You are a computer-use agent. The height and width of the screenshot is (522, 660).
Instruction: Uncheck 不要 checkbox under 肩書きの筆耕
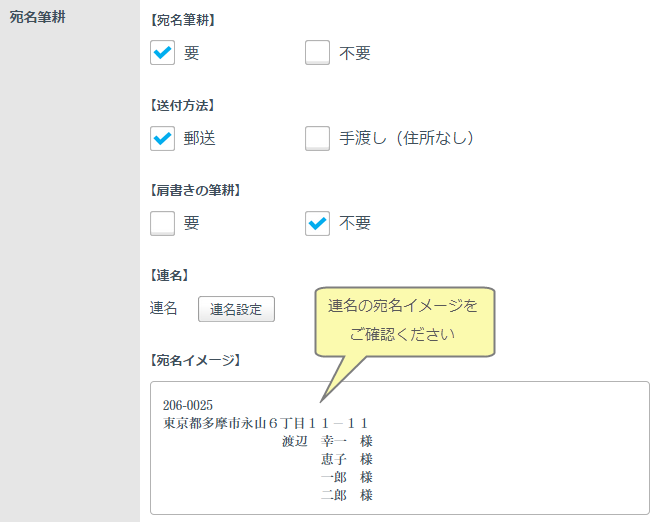317,223
